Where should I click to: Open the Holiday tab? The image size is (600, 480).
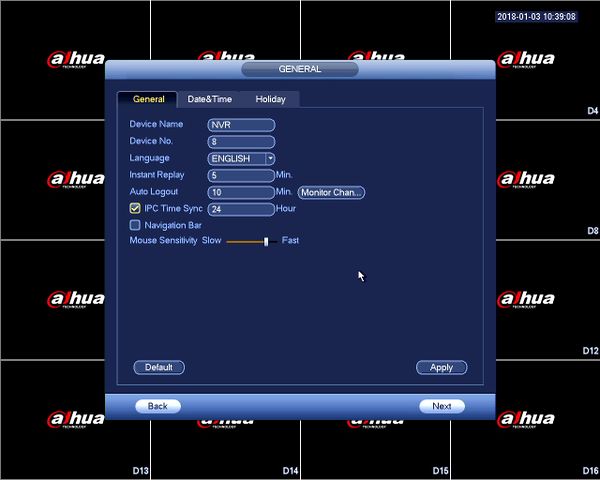(270, 99)
